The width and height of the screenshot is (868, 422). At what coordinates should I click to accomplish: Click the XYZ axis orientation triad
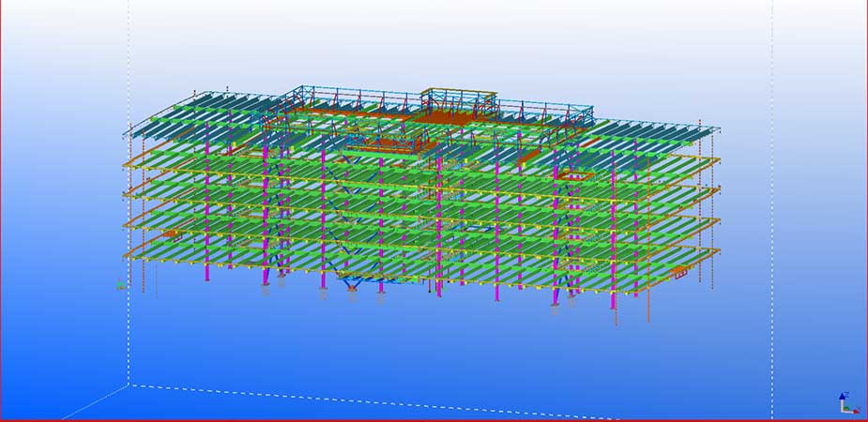846,403
